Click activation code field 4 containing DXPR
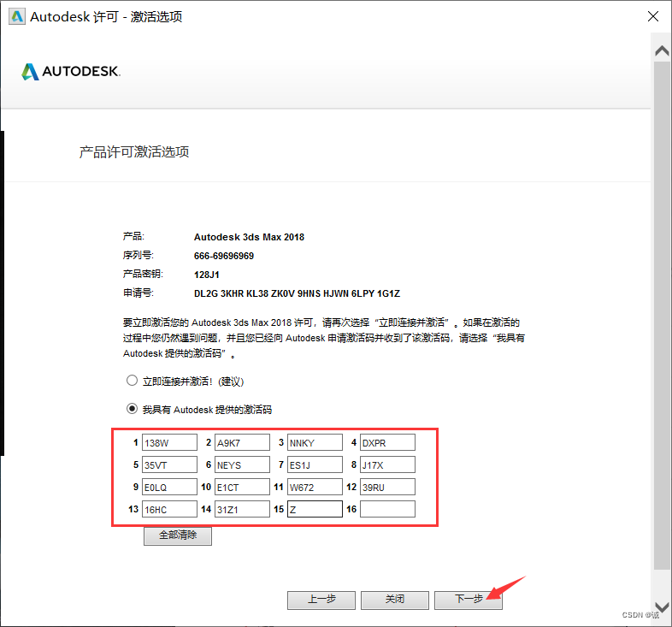The height and width of the screenshot is (627, 672). pyautogui.click(x=387, y=442)
